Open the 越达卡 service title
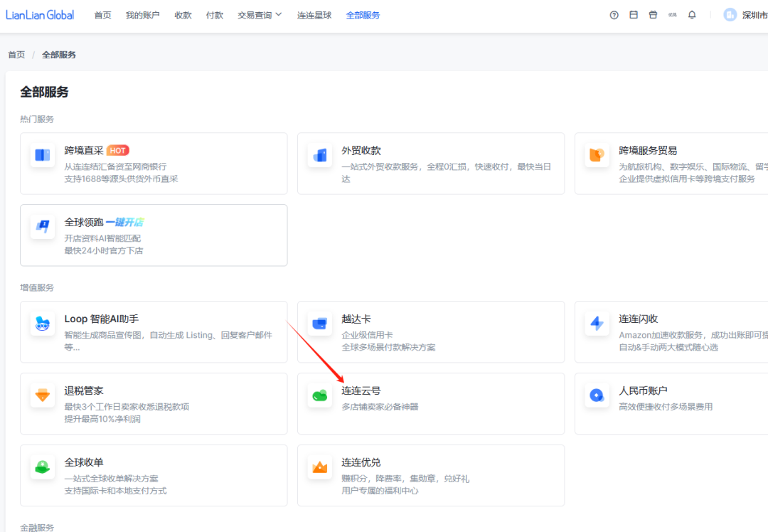Image resolution: width=768 pixels, height=532 pixels. [x=356, y=319]
